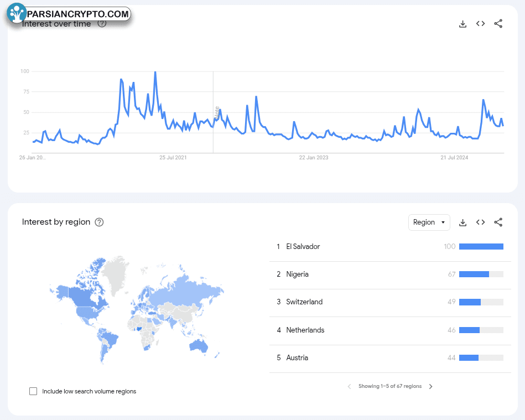The height and width of the screenshot is (420, 525).
Task: Open help icon beside Interest by region
Action: (x=99, y=222)
